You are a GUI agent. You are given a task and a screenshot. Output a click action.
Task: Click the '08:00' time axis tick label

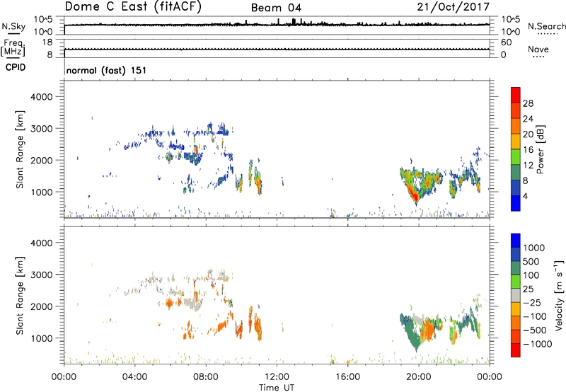click(x=206, y=377)
